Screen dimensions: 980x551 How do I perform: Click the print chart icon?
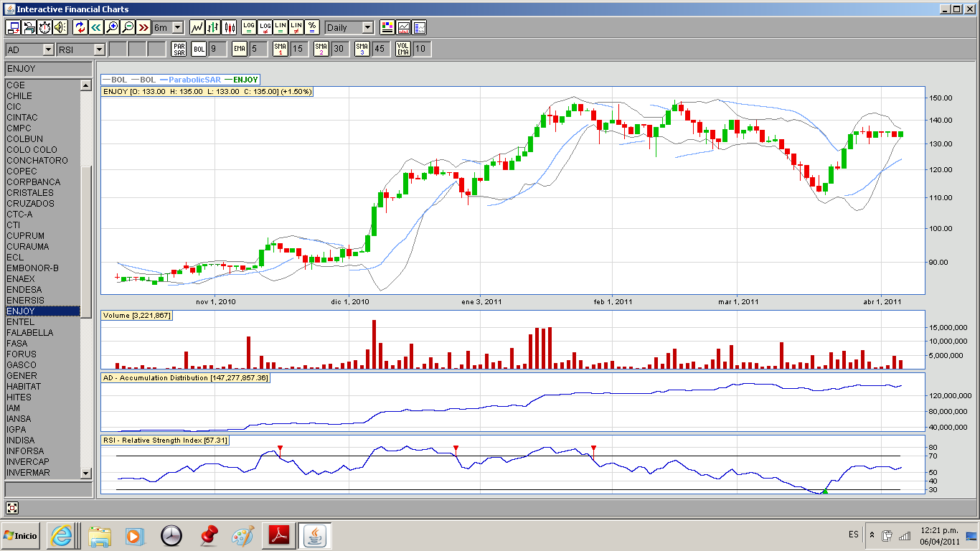29,27
